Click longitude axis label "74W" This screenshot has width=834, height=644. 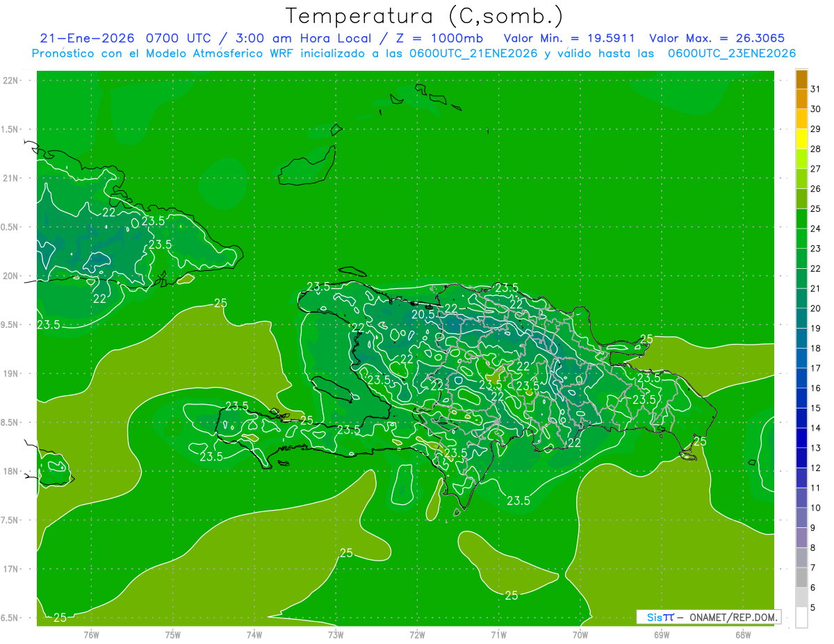click(254, 634)
